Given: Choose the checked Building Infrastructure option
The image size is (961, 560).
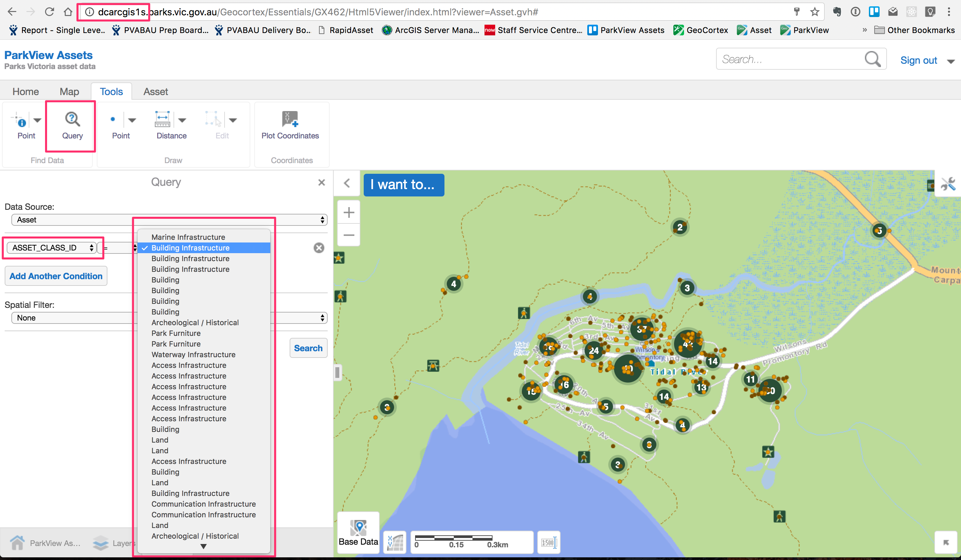Looking at the screenshot, I should (204, 248).
